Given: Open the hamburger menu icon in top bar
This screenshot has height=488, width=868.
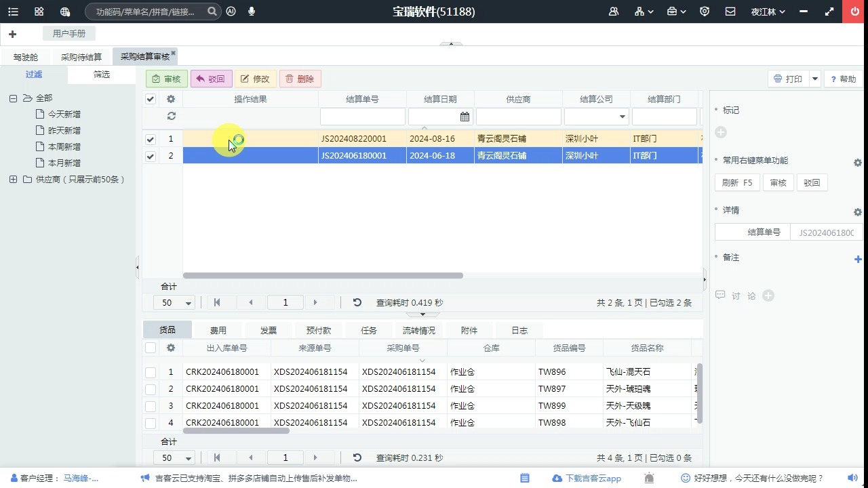Looking at the screenshot, I should (13, 12).
